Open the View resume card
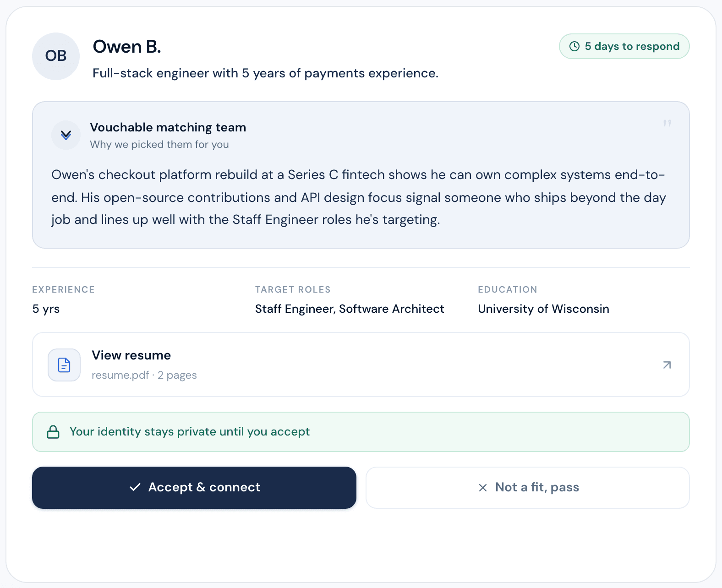 click(361, 365)
